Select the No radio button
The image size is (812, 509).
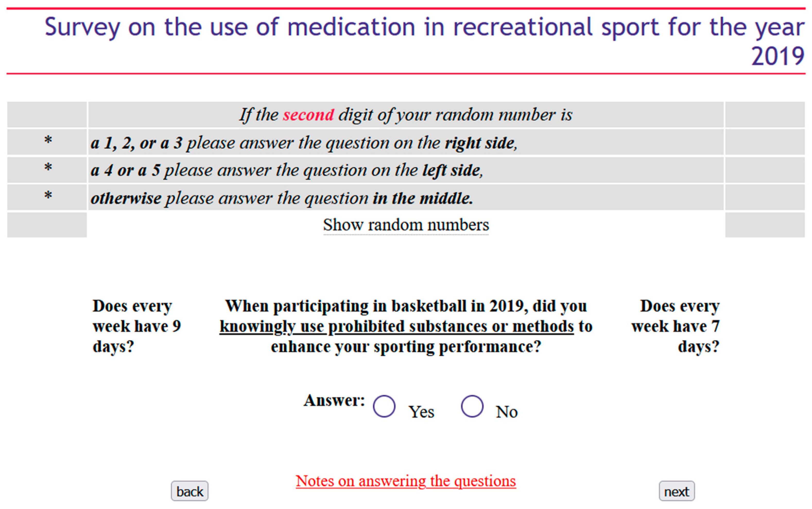pos(472,406)
